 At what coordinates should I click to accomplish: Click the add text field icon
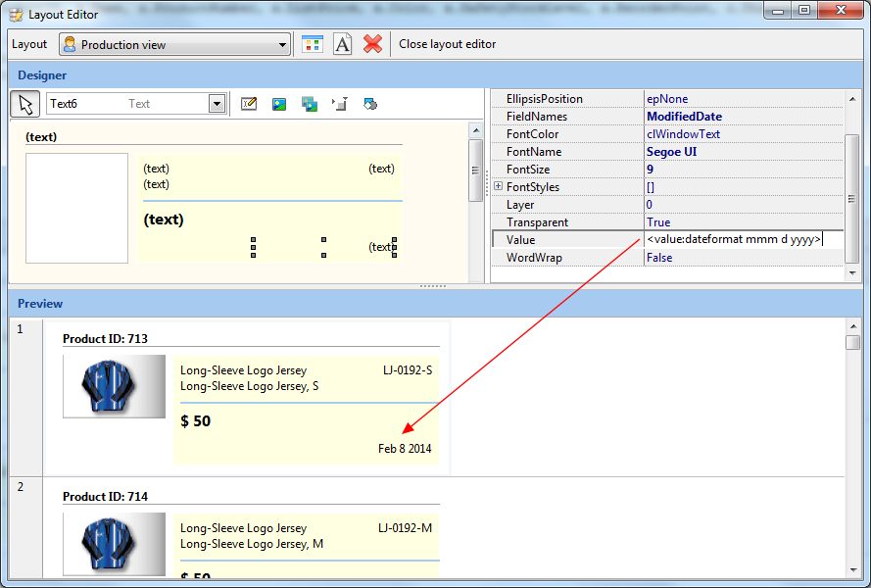[249, 104]
